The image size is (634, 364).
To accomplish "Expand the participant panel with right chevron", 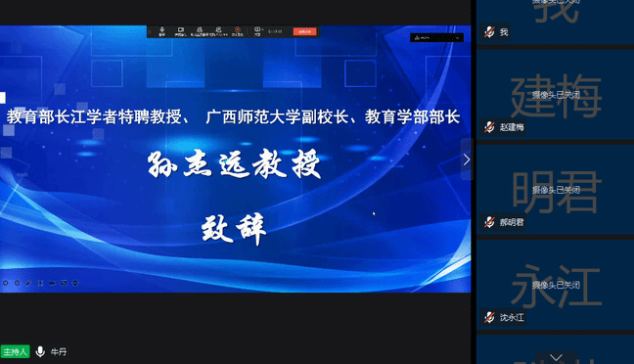I will [467, 159].
